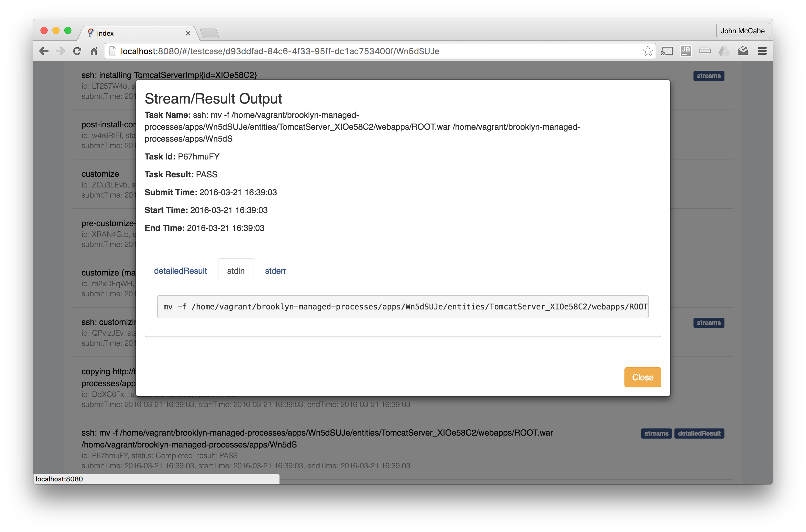Click the Task Result PASS text
The image size is (806, 532).
(181, 174)
